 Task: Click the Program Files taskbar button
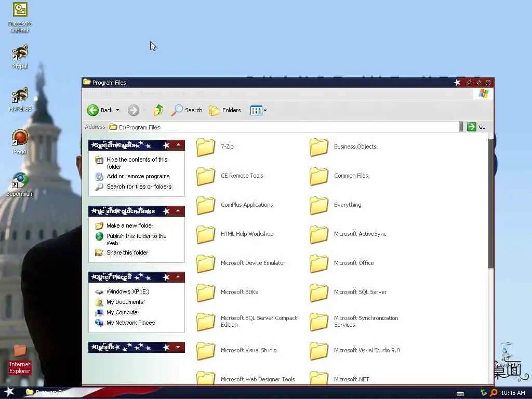tap(47, 392)
